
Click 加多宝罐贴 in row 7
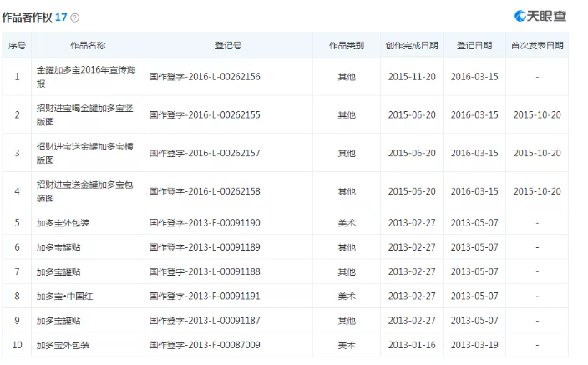click(58, 271)
